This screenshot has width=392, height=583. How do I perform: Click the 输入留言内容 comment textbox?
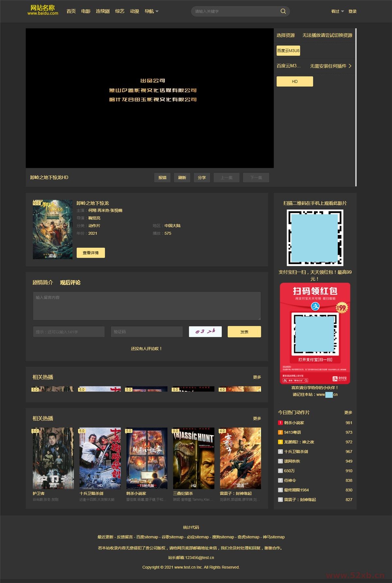click(147, 306)
